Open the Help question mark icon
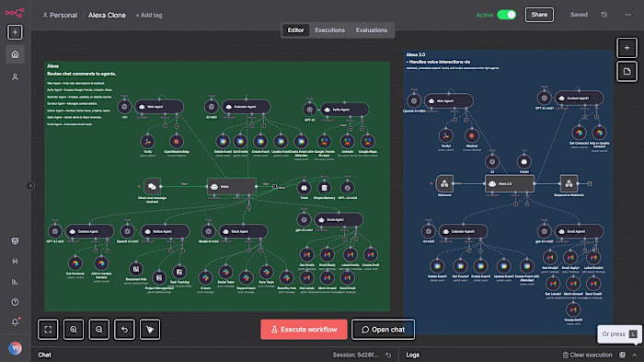This screenshot has width=644, height=362. [15, 302]
